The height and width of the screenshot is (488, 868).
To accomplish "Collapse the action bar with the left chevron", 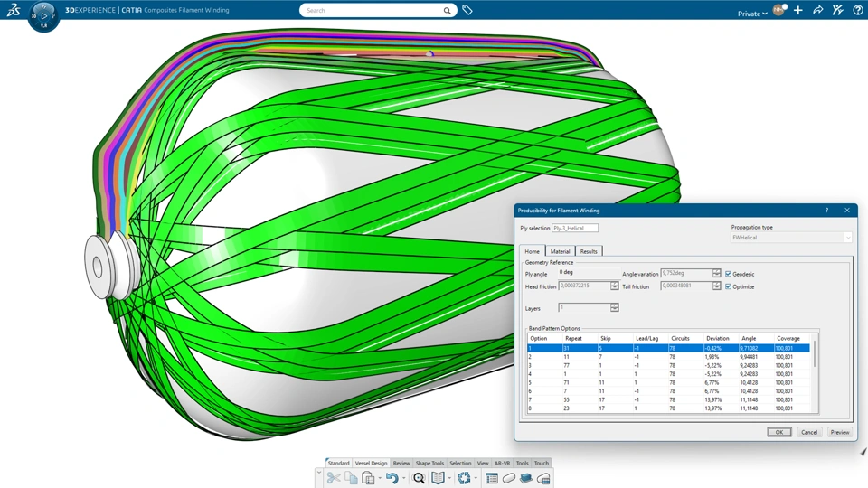I will coord(319,472).
